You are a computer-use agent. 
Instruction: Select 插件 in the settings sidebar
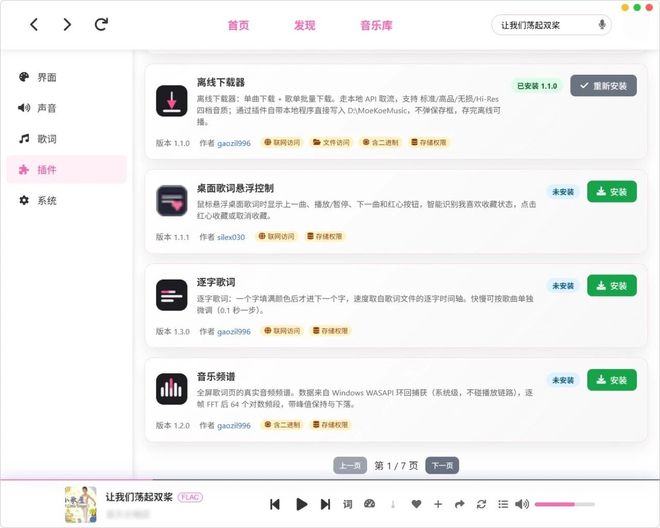tap(67, 170)
